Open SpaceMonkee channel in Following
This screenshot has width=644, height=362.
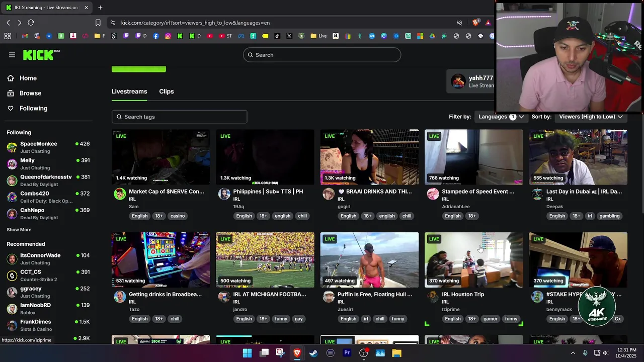click(x=48, y=147)
